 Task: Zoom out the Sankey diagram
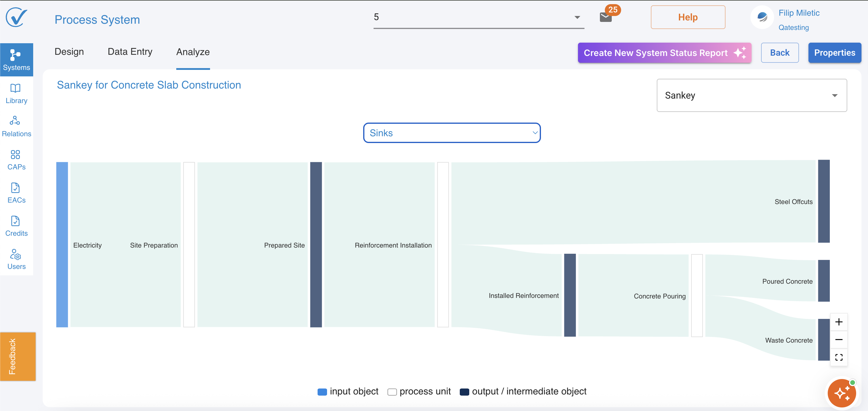point(839,340)
